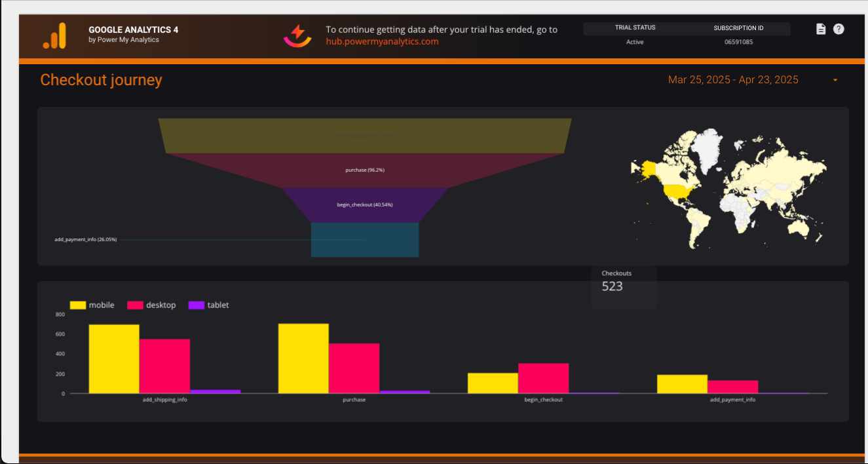Select the United States on the world map

click(679, 191)
